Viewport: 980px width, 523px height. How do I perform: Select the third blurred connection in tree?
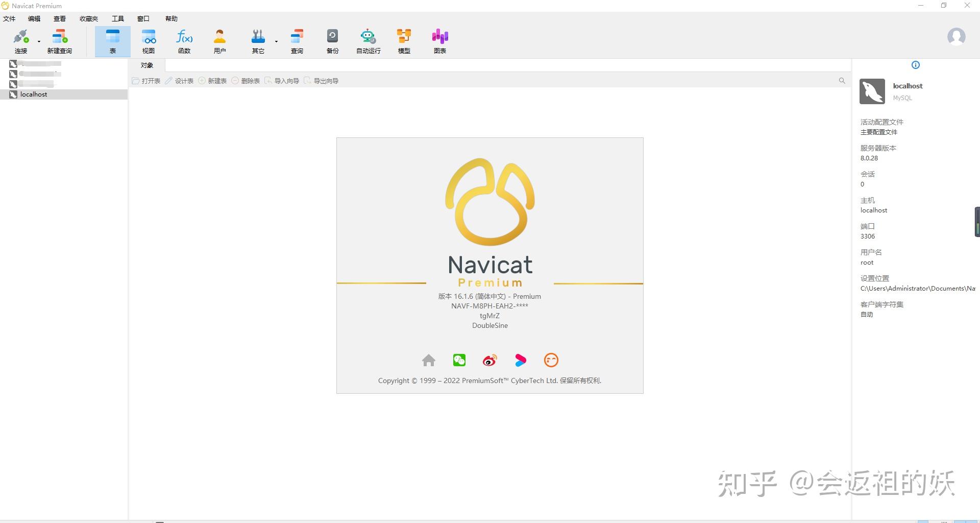point(32,84)
